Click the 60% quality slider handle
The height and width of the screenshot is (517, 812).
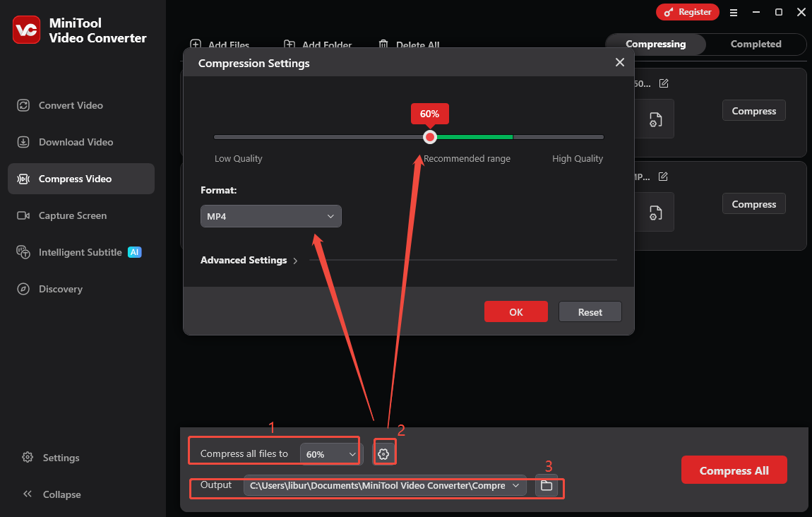(429, 136)
